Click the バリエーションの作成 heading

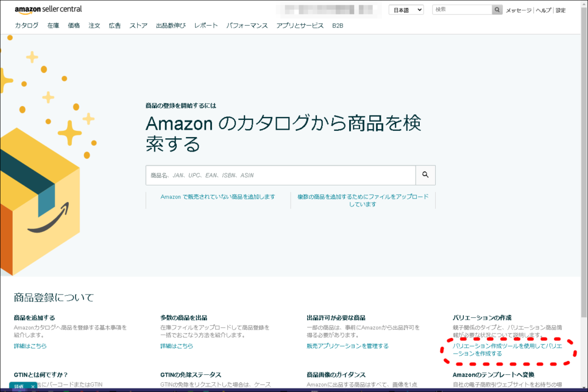coord(482,318)
